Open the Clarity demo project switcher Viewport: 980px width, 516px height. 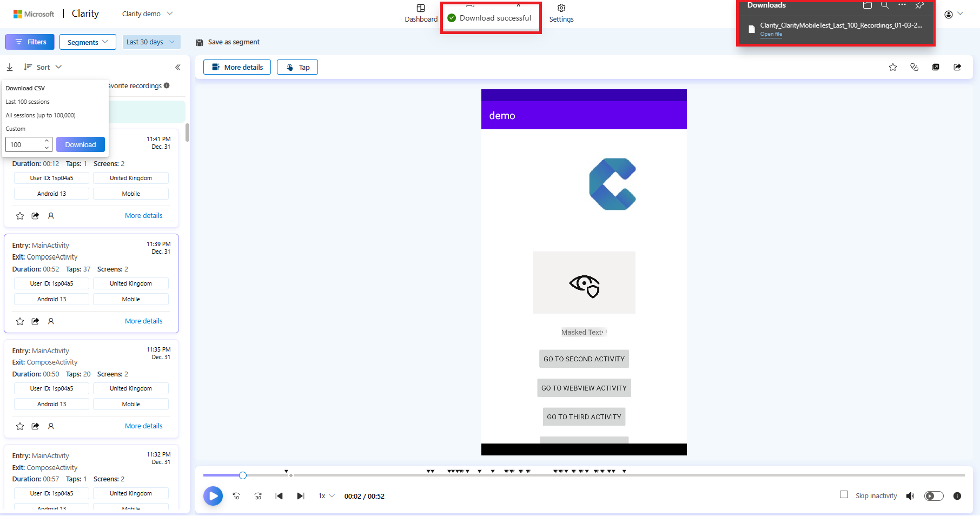147,14
